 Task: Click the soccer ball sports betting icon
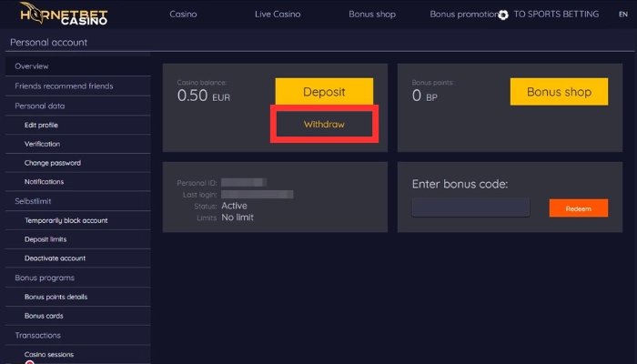click(x=504, y=15)
